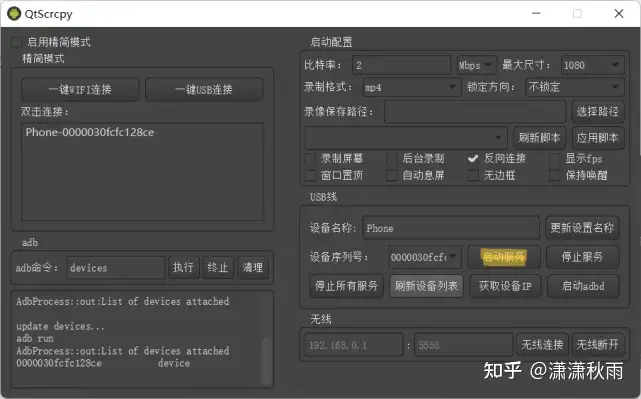This screenshot has width=641, height=399.
Task: Open the 锁定方向 不锁定 dropdown
Action: point(575,87)
